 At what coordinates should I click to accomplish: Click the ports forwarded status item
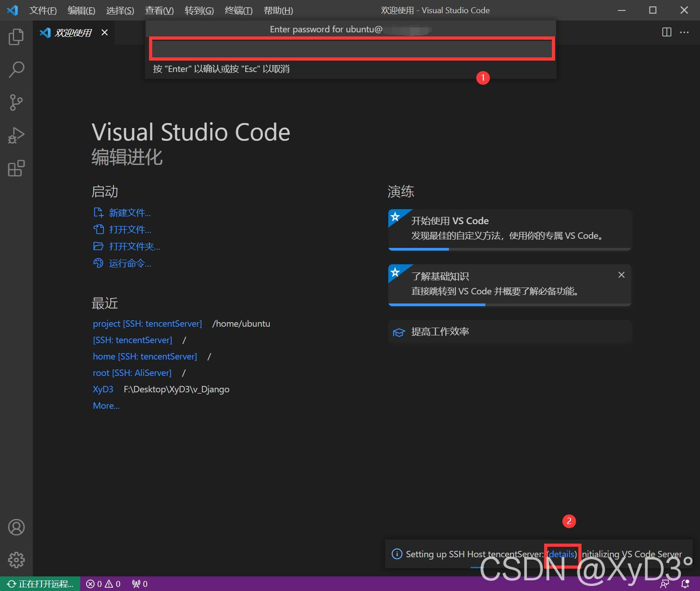(x=140, y=584)
